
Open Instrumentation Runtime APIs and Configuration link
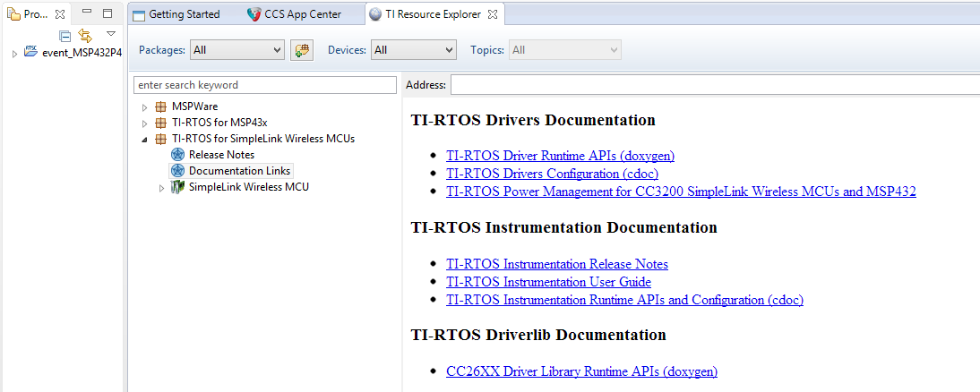[x=624, y=300]
